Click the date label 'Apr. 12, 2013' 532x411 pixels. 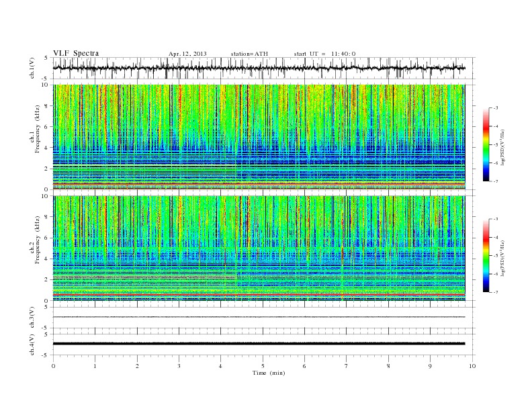pos(187,54)
